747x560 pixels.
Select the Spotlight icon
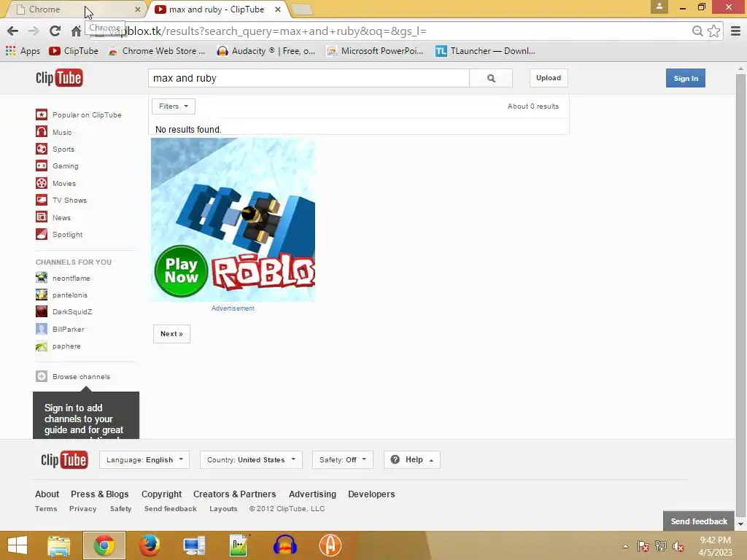(x=42, y=234)
